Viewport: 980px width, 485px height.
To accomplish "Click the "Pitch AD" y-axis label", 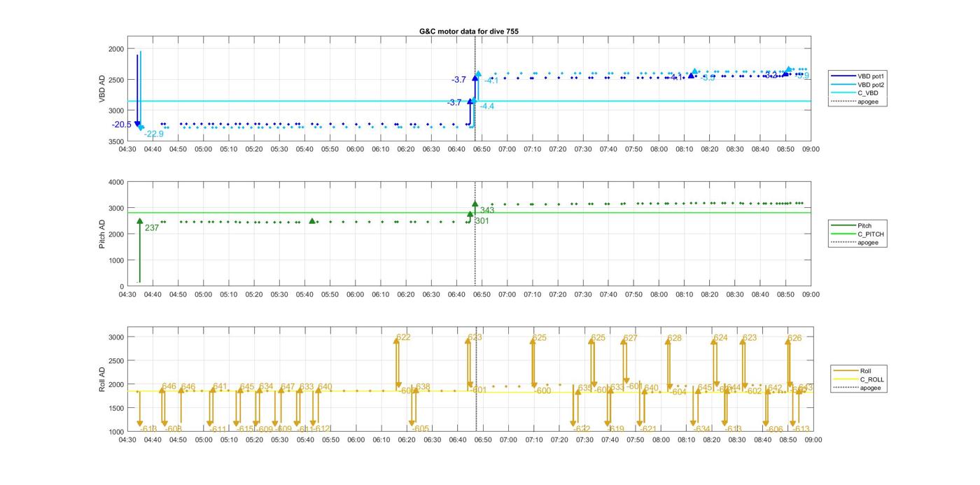I will point(101,234).
